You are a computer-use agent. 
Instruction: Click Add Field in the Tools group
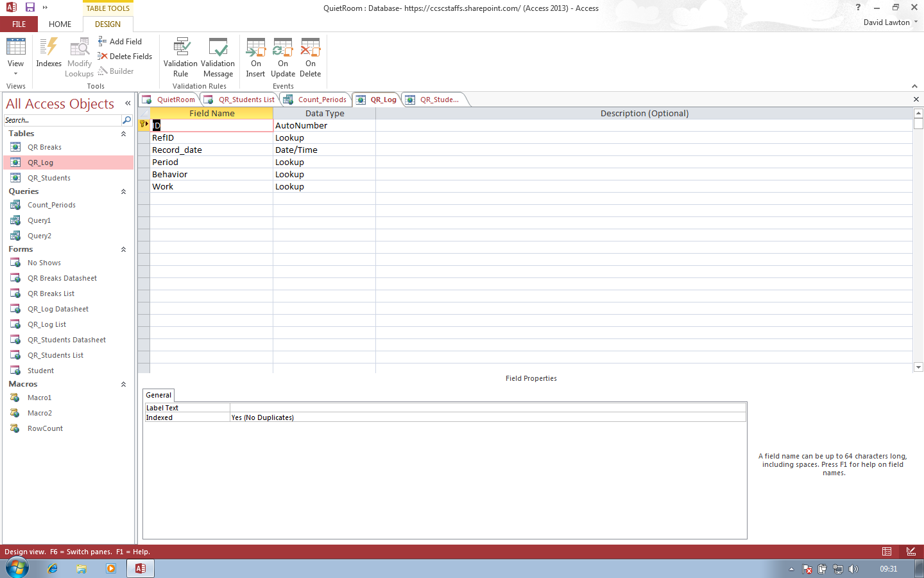tap(120, 42)
